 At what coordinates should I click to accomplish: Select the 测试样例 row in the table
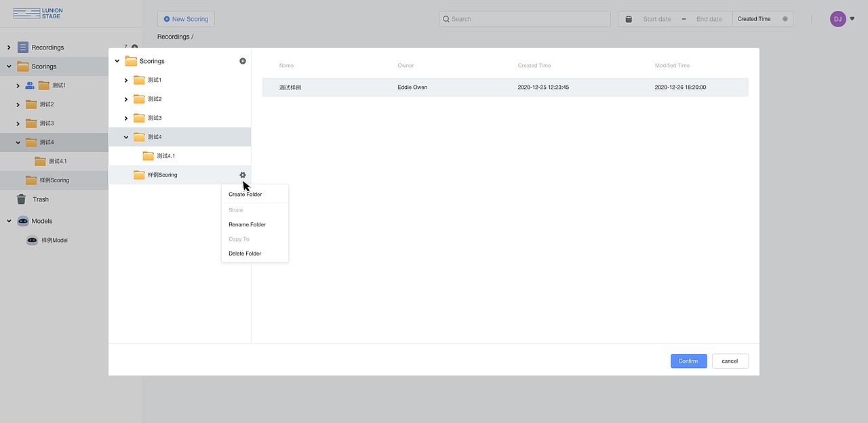[x=505, y=87]
